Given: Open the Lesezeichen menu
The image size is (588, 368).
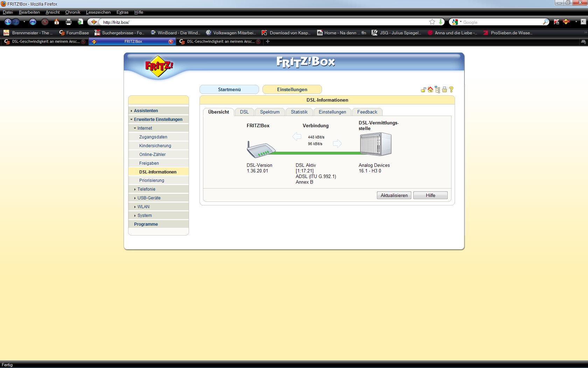Looking at the screenshot, I should point(98,12).
